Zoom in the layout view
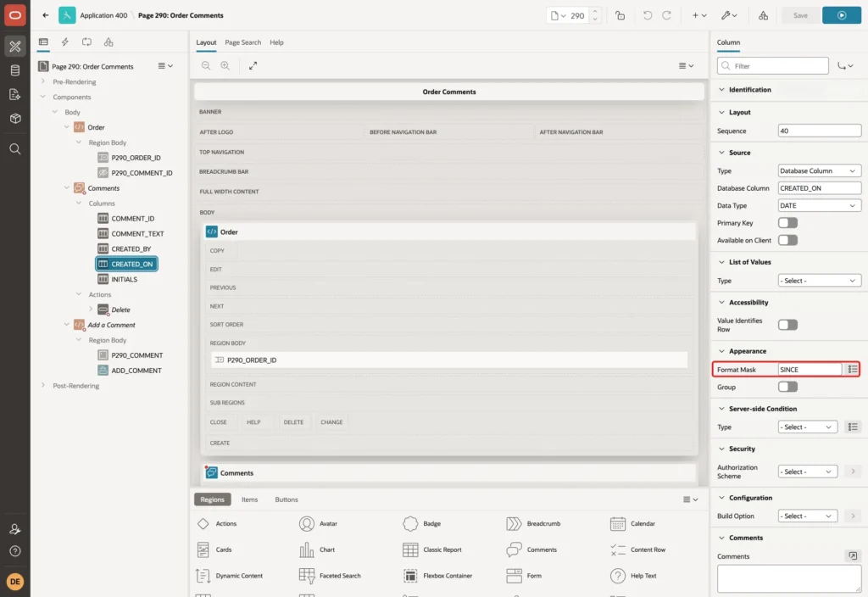This screenshot has width=868, height=597. pos(225,65)
